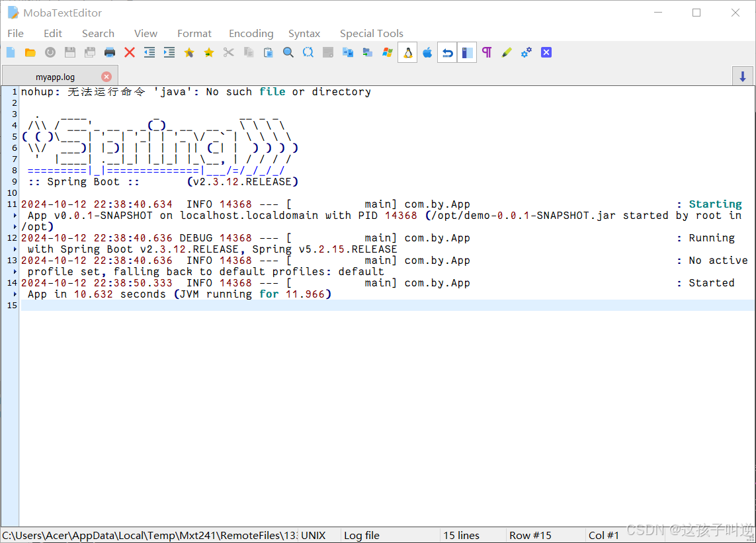Toggle show special characters pilcrow
Screen dimensions: 756x543
(487, 52)
